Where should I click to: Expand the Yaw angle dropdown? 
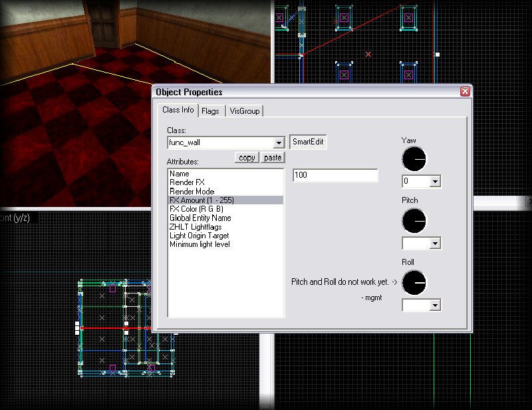(x=435, y=182)
